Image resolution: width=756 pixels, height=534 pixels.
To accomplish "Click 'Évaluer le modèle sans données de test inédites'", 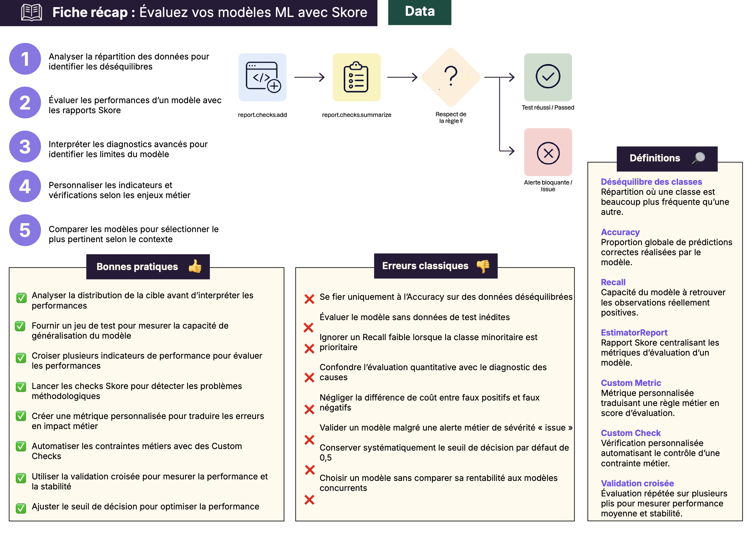I will click(x=414, y=317).
